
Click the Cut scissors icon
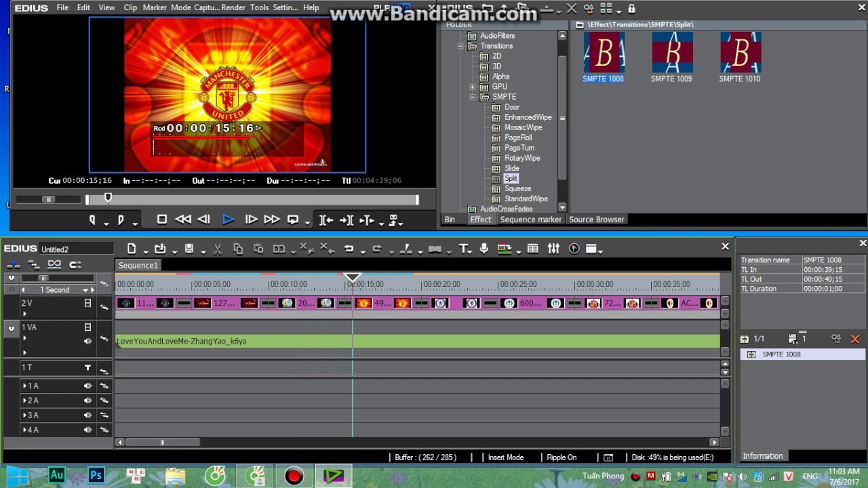tap(218, 249)
